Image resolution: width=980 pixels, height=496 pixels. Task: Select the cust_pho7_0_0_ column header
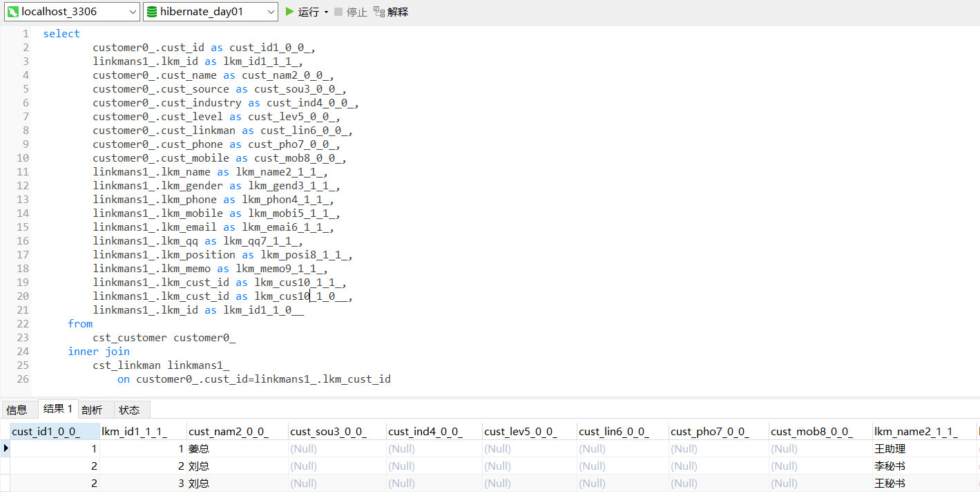(x=719, y=432)
